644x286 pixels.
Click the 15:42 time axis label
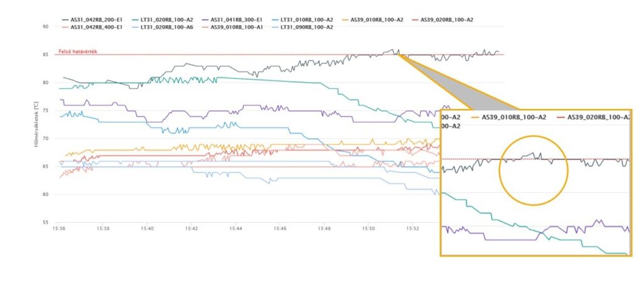pyautogui.click(x=191, y=227)
